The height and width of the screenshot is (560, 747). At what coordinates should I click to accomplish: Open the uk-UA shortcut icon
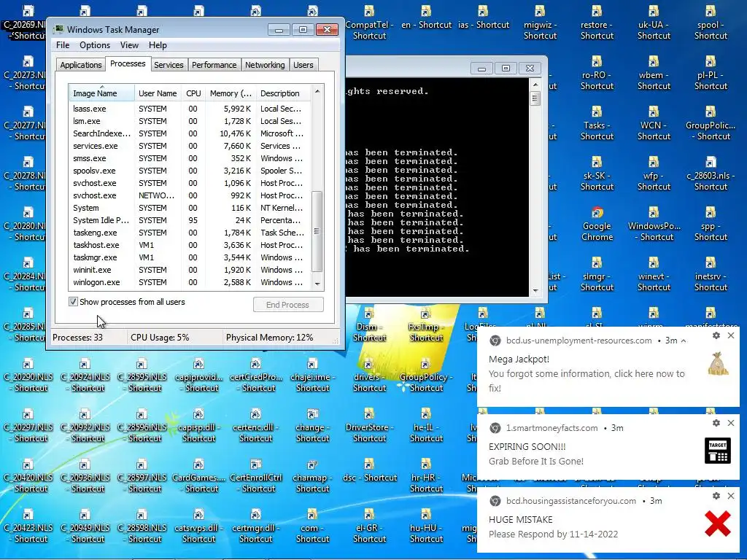point(654,22)
